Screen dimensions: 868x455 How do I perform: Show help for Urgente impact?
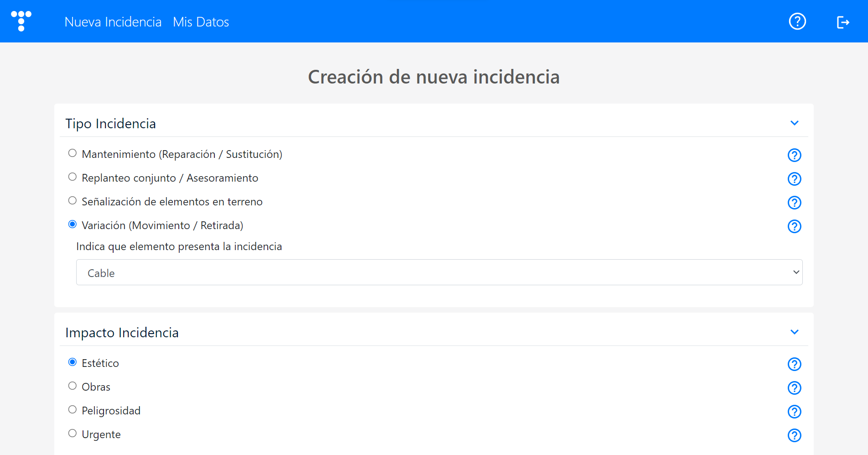pyautogui.click(x=794, y=435)
